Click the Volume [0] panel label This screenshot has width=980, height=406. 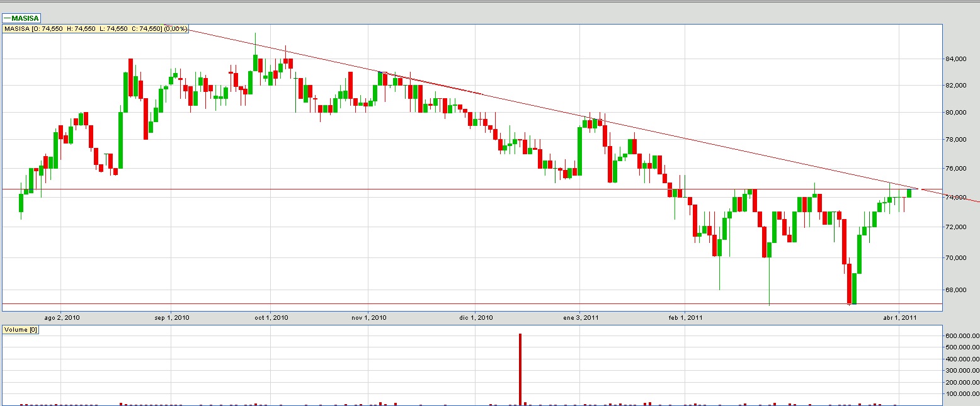[x=21, y=329]
